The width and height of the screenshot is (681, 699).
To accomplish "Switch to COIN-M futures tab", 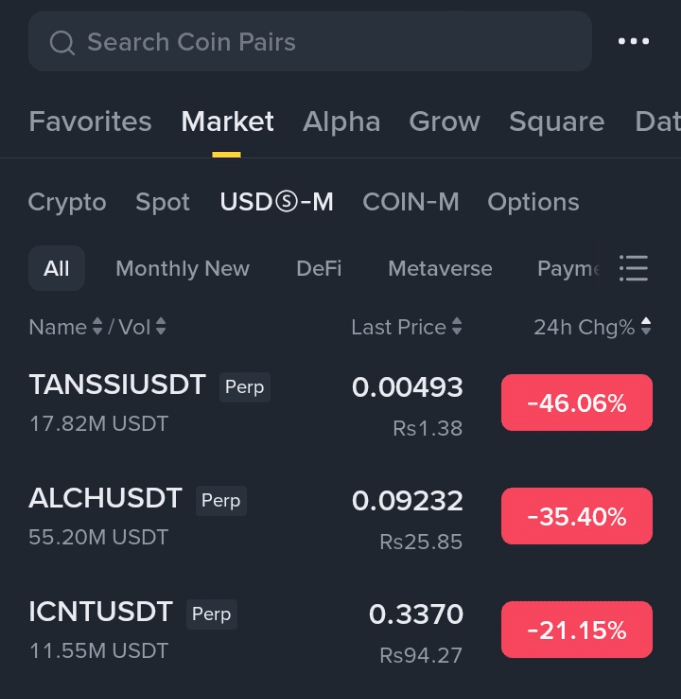I will pos(410,202).
